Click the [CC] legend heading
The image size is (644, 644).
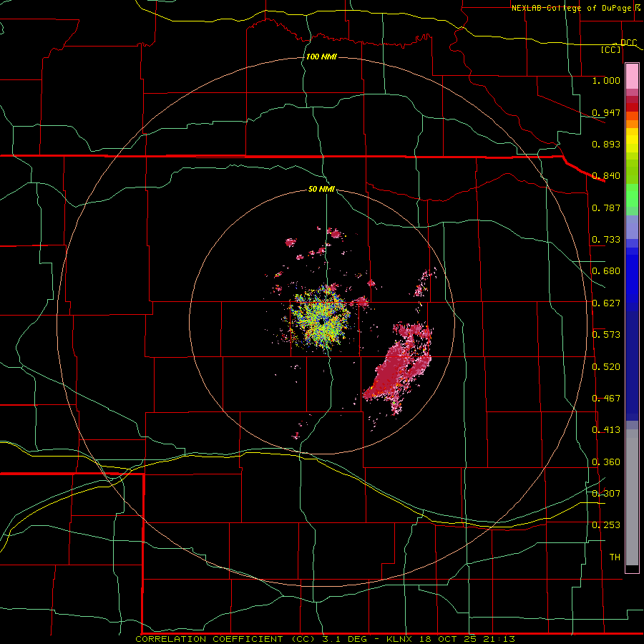tap(610, 49)
